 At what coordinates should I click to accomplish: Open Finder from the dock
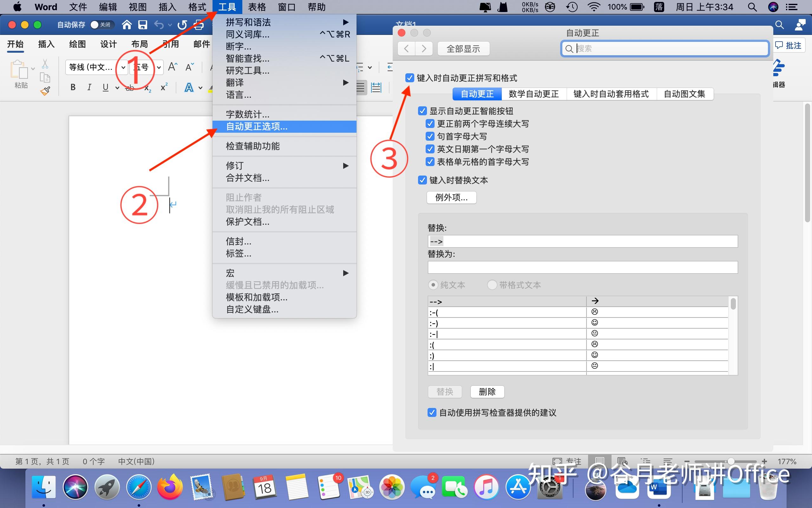(44, 487)
